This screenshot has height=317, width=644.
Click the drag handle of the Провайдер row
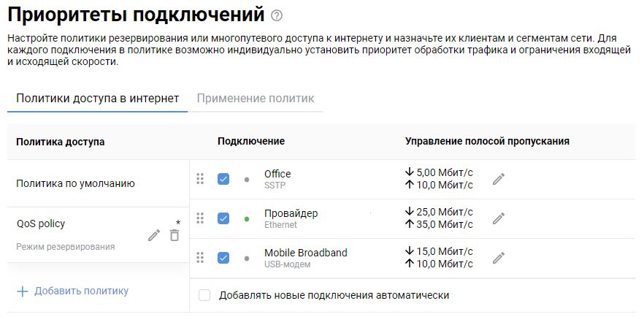click(200, 218)
